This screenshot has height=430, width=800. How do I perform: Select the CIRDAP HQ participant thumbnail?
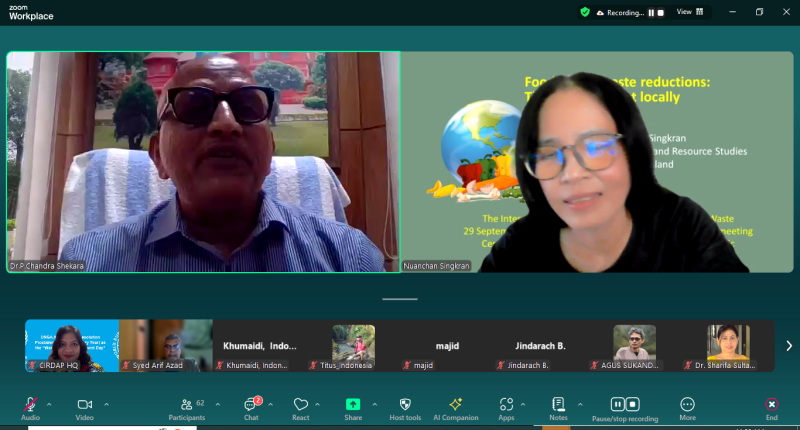coord(72,345)
